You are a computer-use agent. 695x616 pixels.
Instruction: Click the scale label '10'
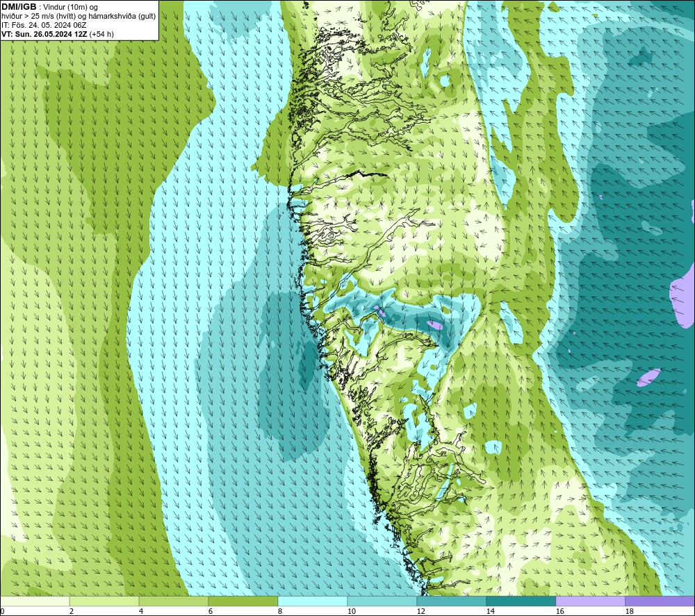click(351, 612)
